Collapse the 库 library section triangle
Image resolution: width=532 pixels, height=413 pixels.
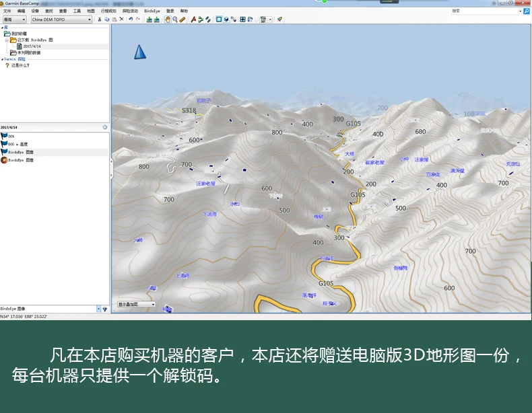tap(2, 28)
